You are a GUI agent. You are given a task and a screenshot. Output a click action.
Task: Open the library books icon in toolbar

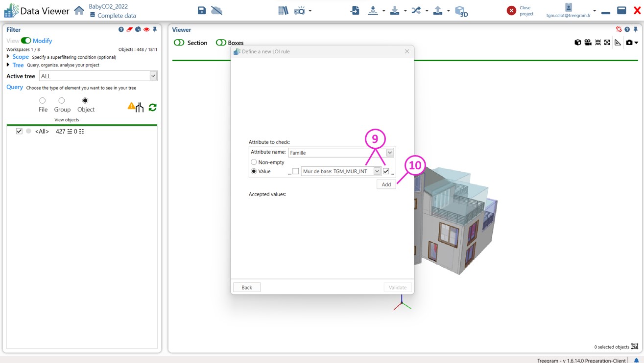283,10
